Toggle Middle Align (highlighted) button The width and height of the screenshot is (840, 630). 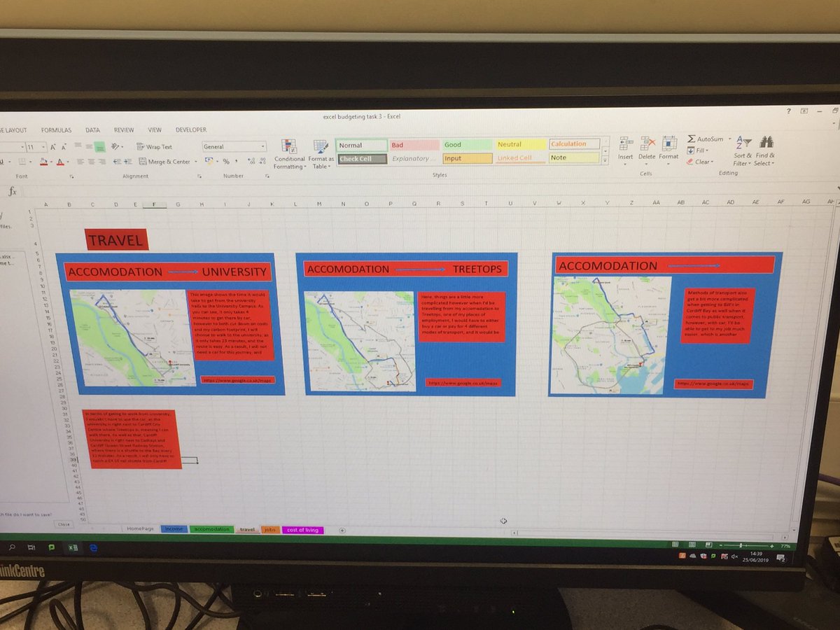pos(99,147)
